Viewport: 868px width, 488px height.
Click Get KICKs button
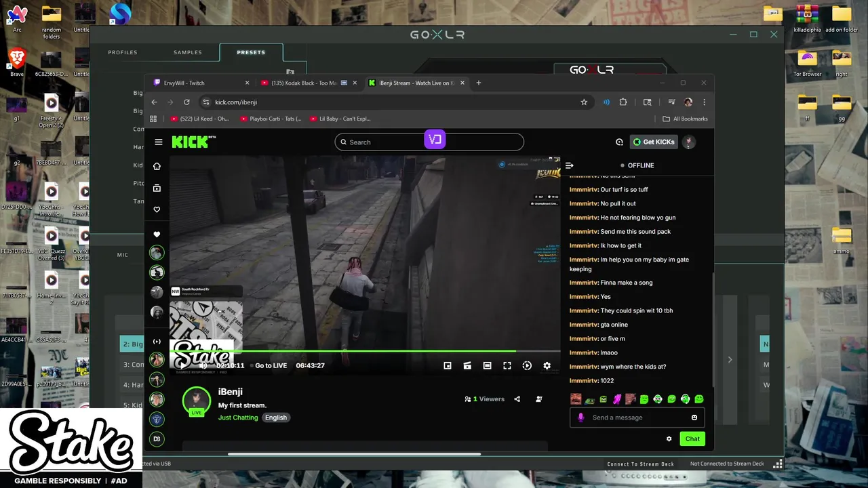[654, 142]
